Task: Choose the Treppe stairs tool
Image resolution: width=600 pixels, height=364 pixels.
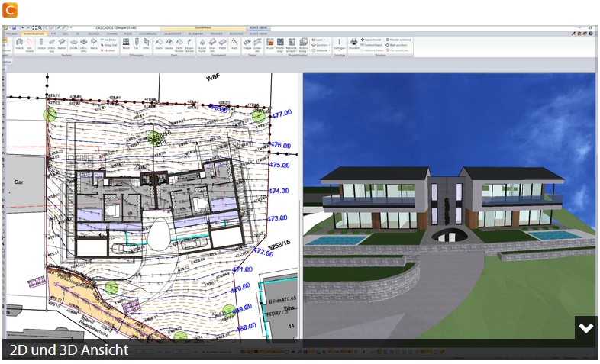Action: point(247,44)
